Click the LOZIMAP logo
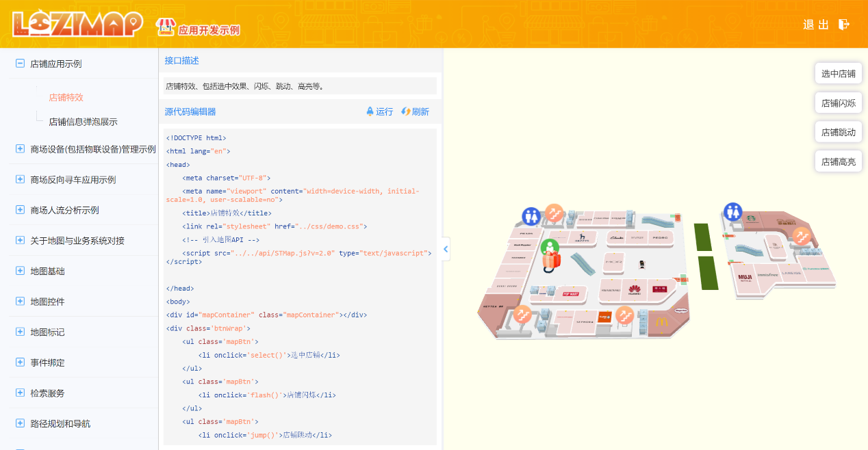 pyautogui.click(x=77, y=24)
